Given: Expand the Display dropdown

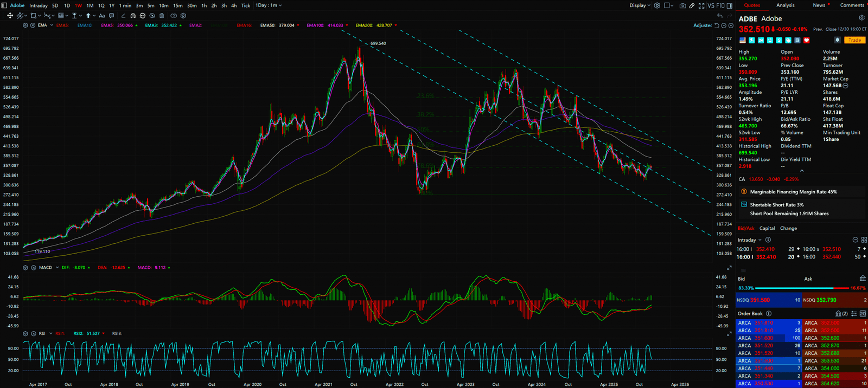Looking at the screenshot, I should click(640, 5).
